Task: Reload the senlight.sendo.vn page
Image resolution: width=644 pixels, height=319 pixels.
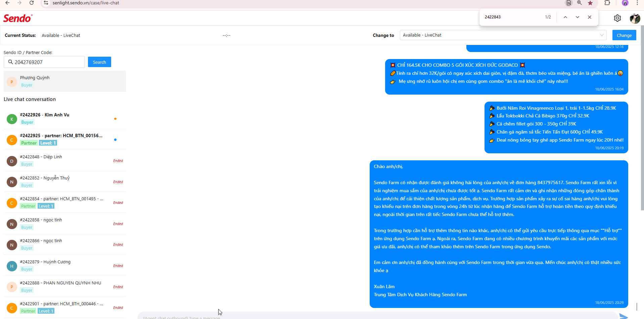Action: (32, 3)
